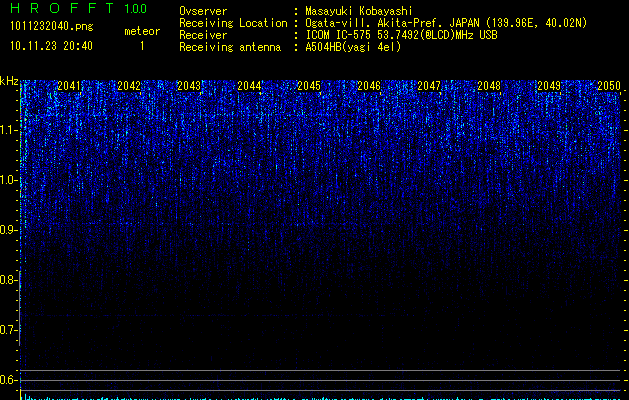
Task: Click the 0.9 kHz axis label
Action: click(x=9, y=230)
